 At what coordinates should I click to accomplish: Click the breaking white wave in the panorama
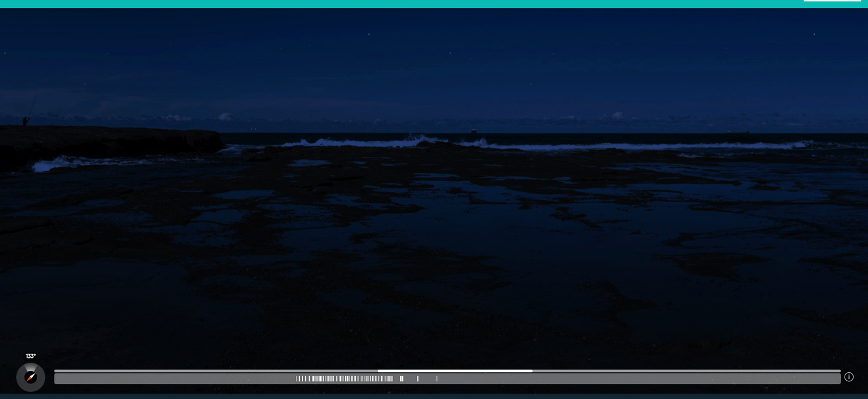356,143
